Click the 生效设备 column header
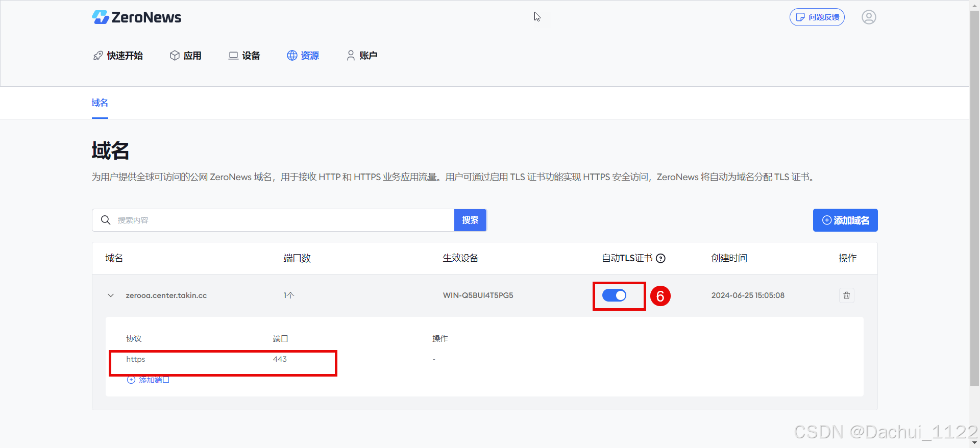This screenshot has width=980, height=448. 460,258
